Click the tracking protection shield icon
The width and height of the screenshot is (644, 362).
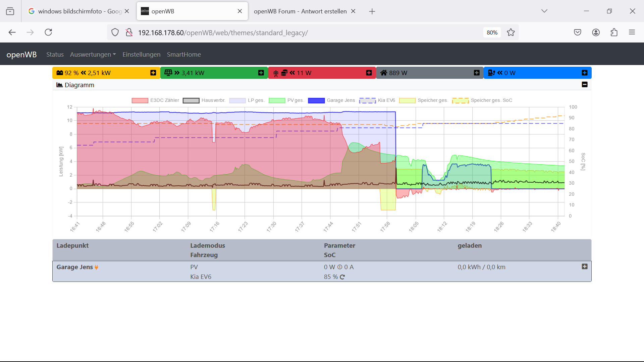(115, 33)
